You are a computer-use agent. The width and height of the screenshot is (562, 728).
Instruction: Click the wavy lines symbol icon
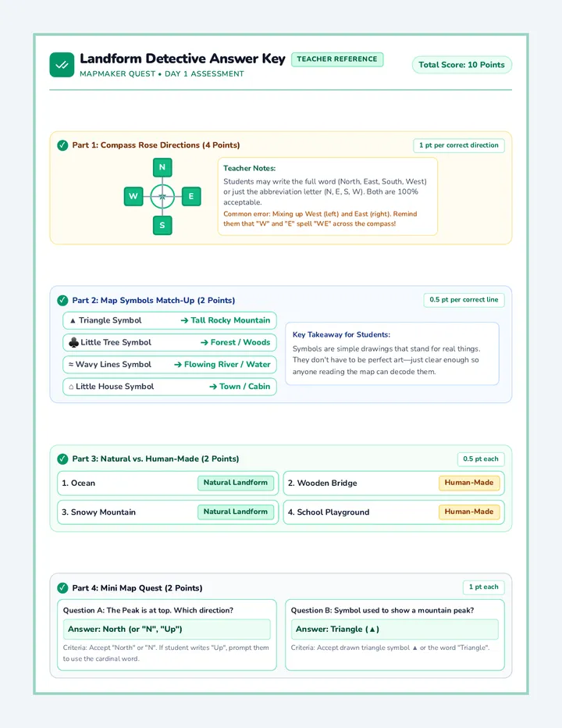[71, 365]
